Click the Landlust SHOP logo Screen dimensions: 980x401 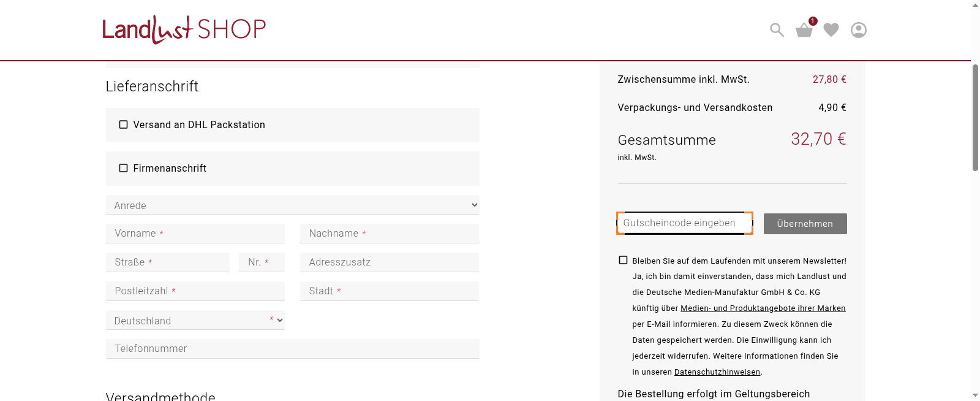(184, 29)
